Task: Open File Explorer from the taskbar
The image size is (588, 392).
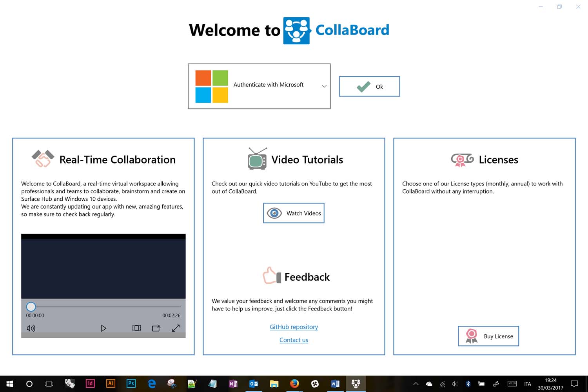Action: tap(274, 384)
